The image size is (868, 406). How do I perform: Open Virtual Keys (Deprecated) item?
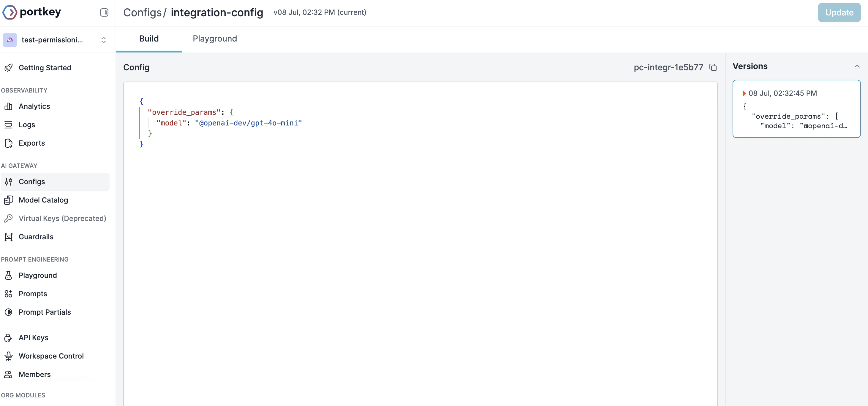pyautogui.click(x=62, y=219)
